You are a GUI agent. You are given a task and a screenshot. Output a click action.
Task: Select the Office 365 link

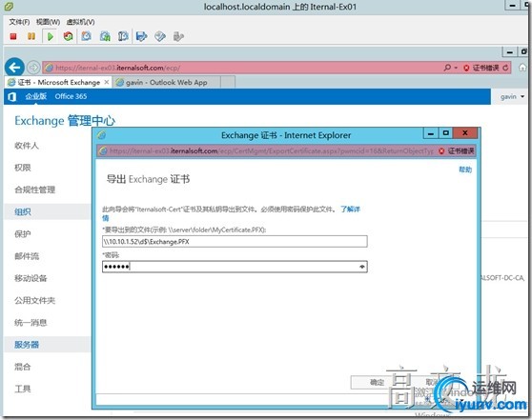tap(71, 96)
